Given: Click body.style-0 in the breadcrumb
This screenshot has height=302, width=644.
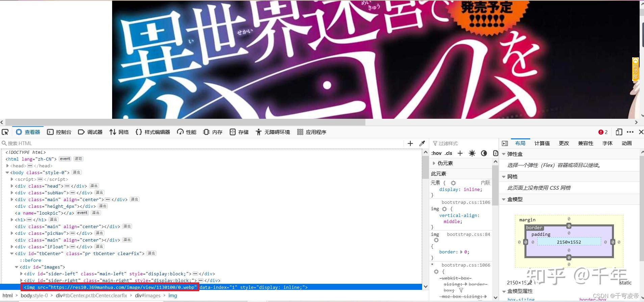Looking at the screenshot, I should click(x=34, y=296).
